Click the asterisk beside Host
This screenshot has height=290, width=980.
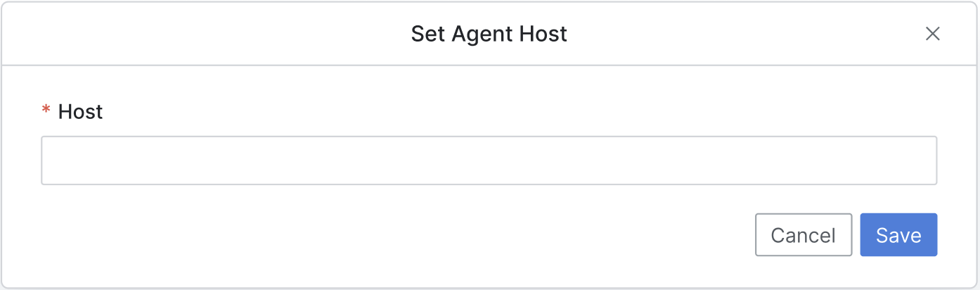46,111
